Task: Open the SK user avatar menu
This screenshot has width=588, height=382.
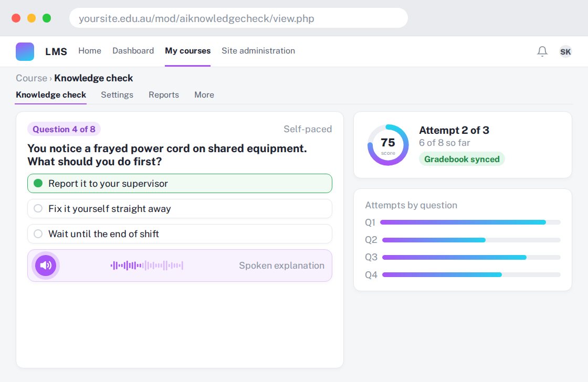Action: pos(565,51)
